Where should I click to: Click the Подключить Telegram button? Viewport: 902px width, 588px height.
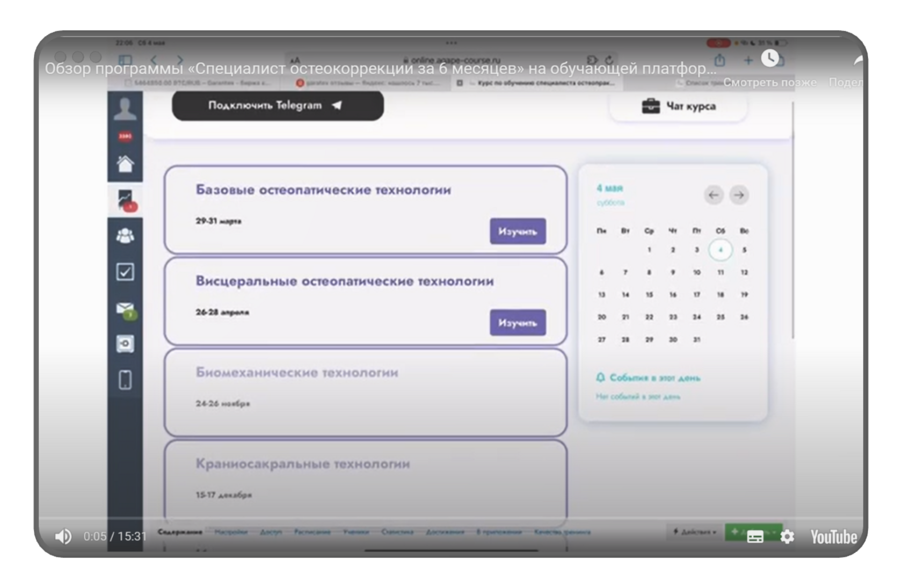278,105
